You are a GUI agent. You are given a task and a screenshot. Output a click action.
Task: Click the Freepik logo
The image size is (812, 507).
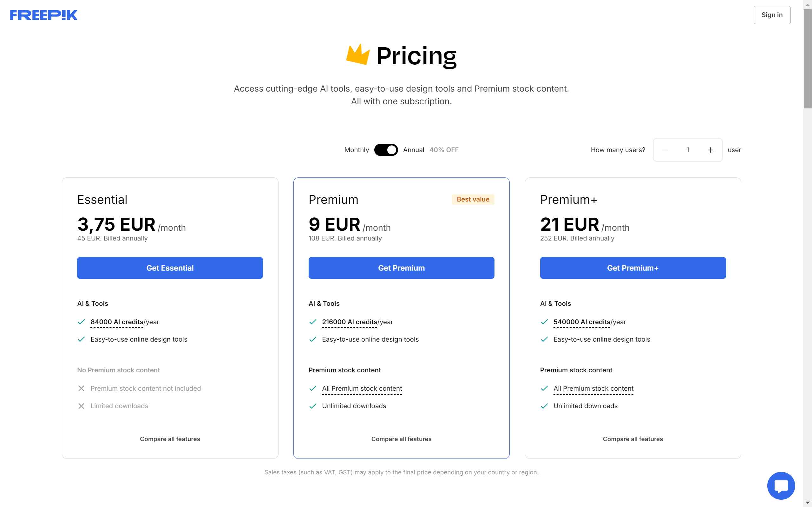point(44,15)
